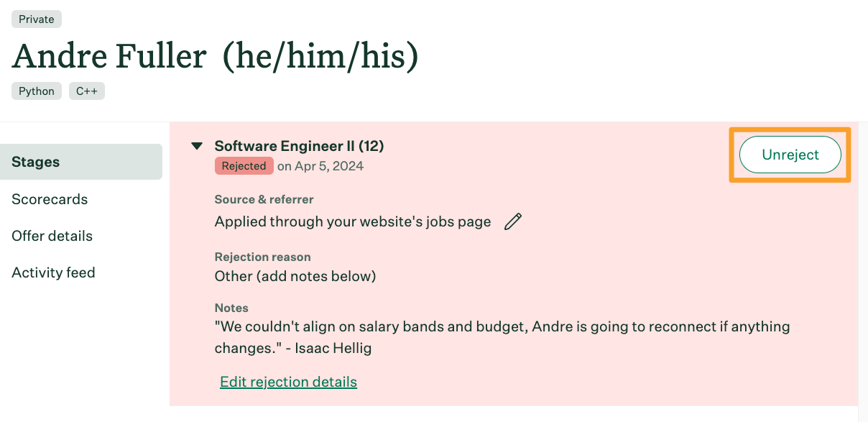Click the candidate name Andre Fuller
This screenshot has height=422, width=868.
pyautogui.click(x=109, y=57)
